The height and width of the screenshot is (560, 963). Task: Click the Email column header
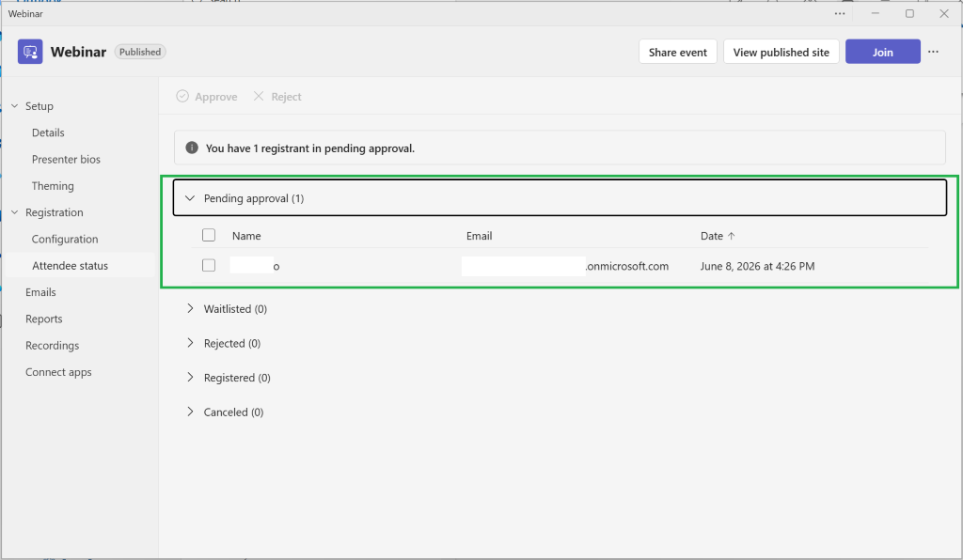point(479,236)
